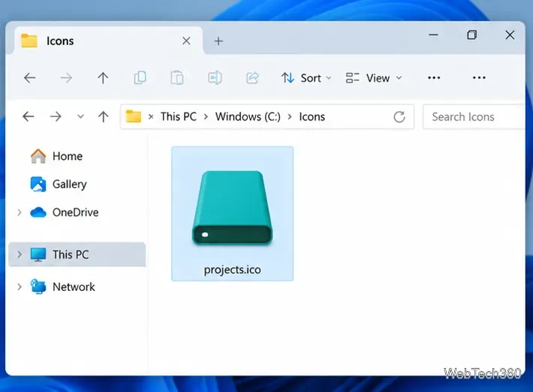Go back using navigation bar arrow
This screenshot has height=392, width=533.
tap(29, 116)
